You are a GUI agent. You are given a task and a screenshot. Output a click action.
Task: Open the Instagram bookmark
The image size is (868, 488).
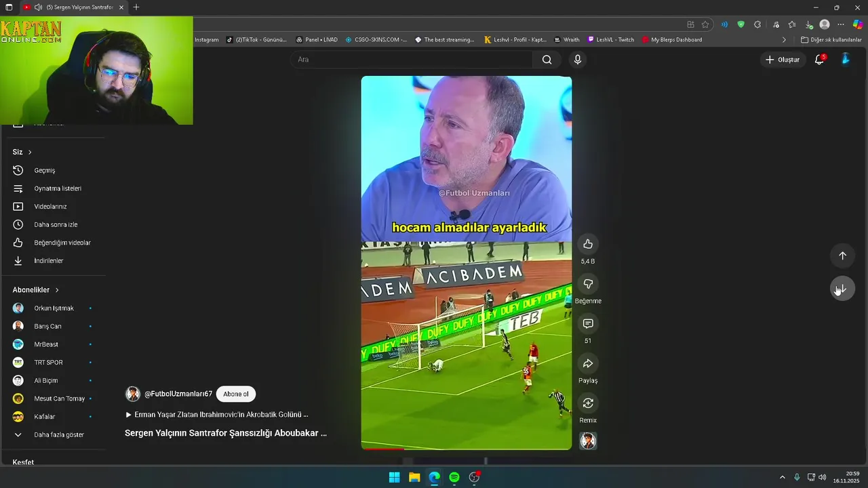[x=207, y=40]
